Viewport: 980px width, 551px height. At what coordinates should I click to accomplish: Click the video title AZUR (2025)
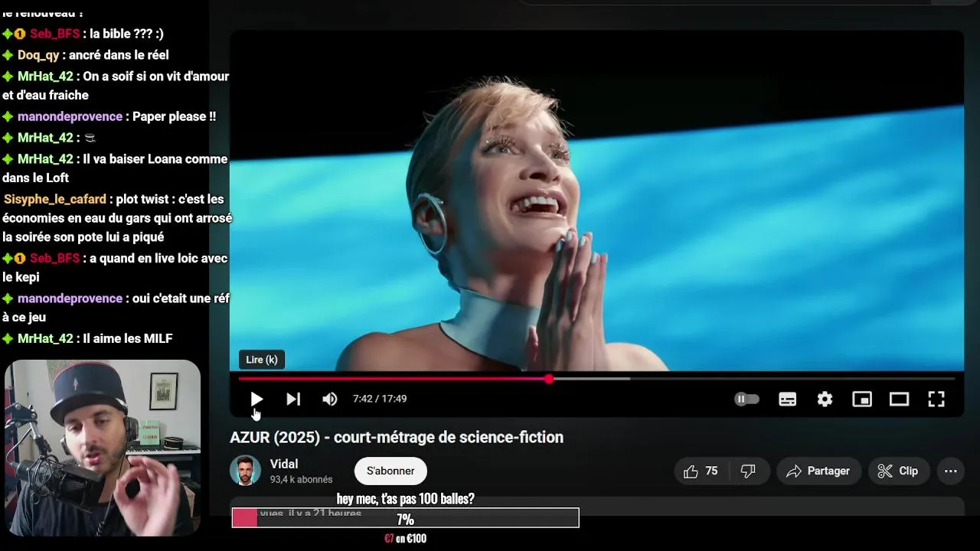click(397, 437)
